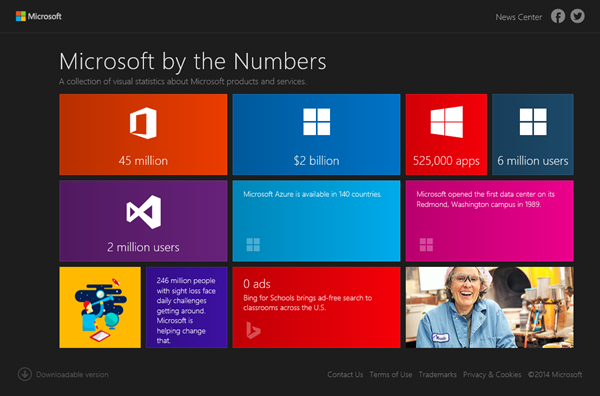Click the "0 ads" heading

257,284
